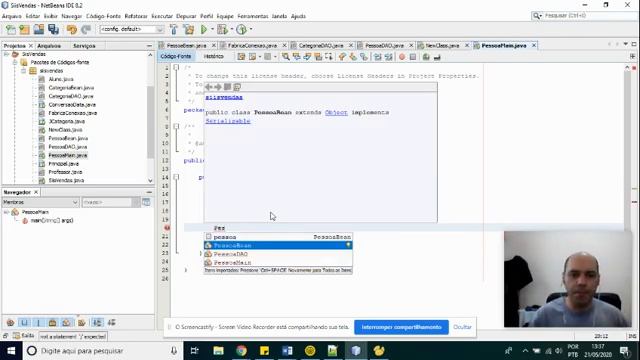The image size is (640, 360).
Task: Click the Build Project hammer icon
Action: (174, 29)
